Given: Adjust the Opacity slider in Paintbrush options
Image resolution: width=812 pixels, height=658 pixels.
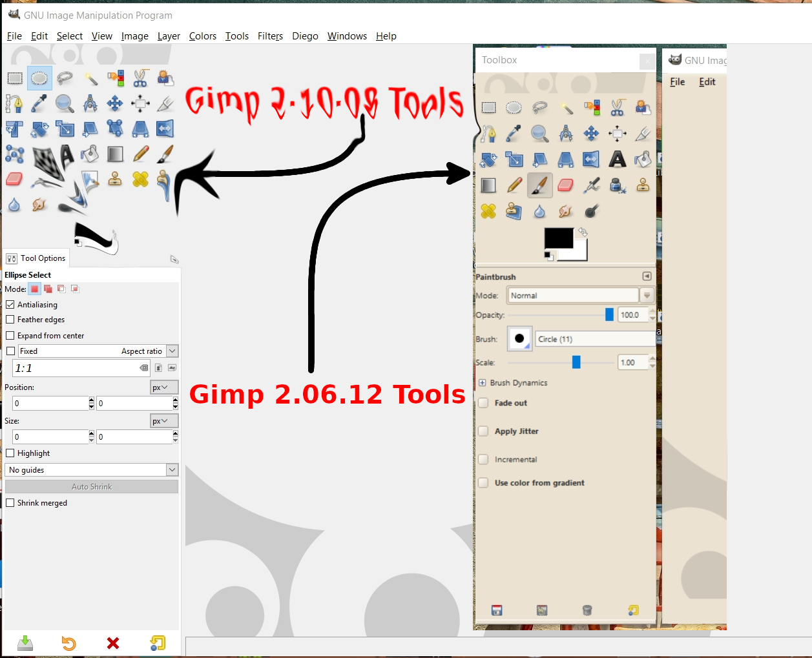Looking at the screenshot, I should click(561, 314).
